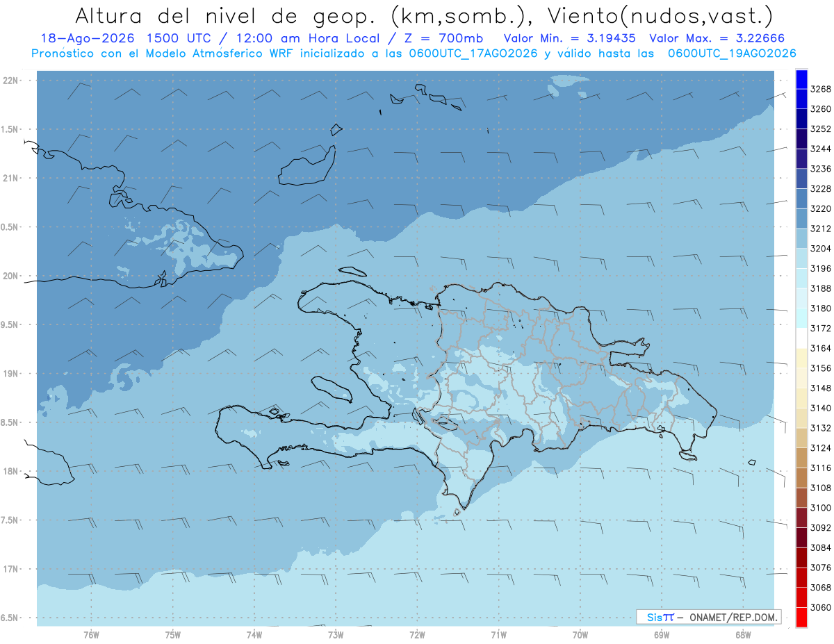Click the '3268' colorbar label
The height and width of the screenshot is (644, 834).
coord(821,90)
